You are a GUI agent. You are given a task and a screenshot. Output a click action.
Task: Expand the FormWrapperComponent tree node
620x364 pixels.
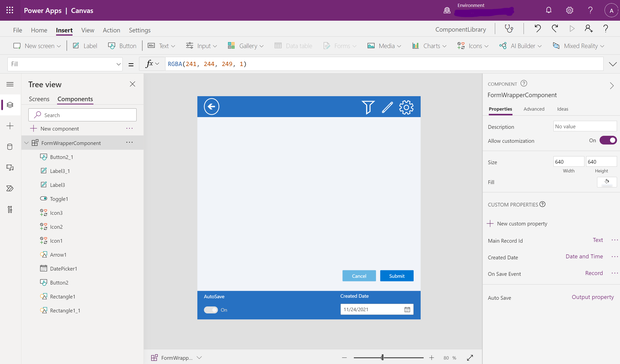pos(27,142)
